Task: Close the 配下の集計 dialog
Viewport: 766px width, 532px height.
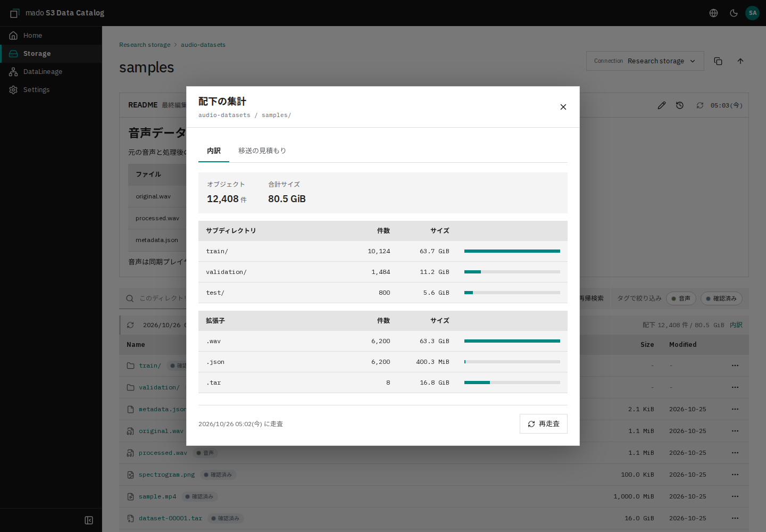Action: pyautogui.click(x=563, y=107)
